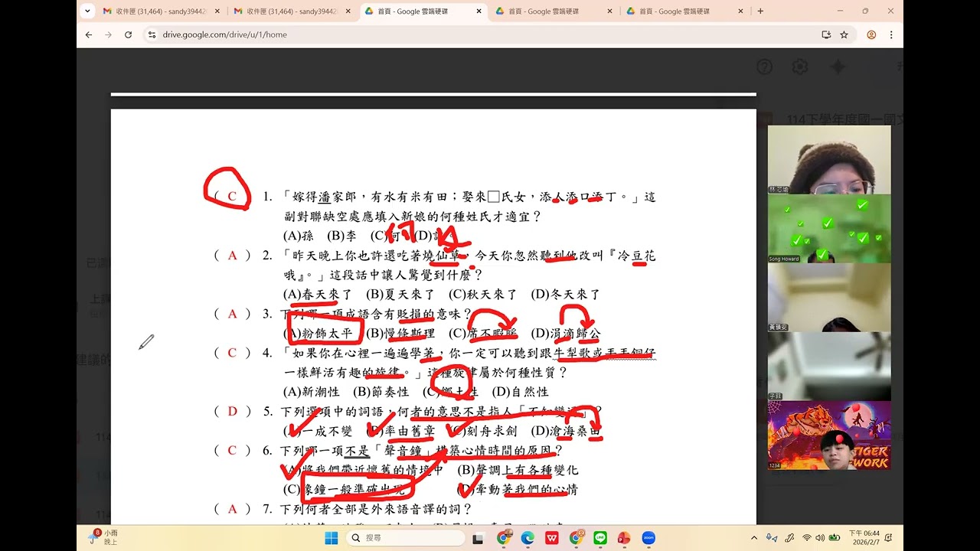The width and height of the screenshot is (980, 551).
Task: Switch to the fifth tab, Google Drive
Action: [684, 11]
